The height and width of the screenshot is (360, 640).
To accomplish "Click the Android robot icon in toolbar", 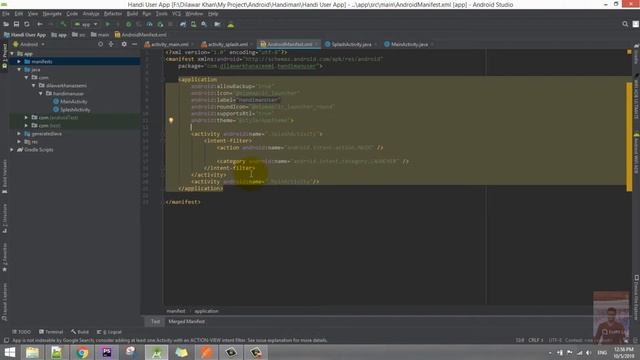I will (231, 24).
